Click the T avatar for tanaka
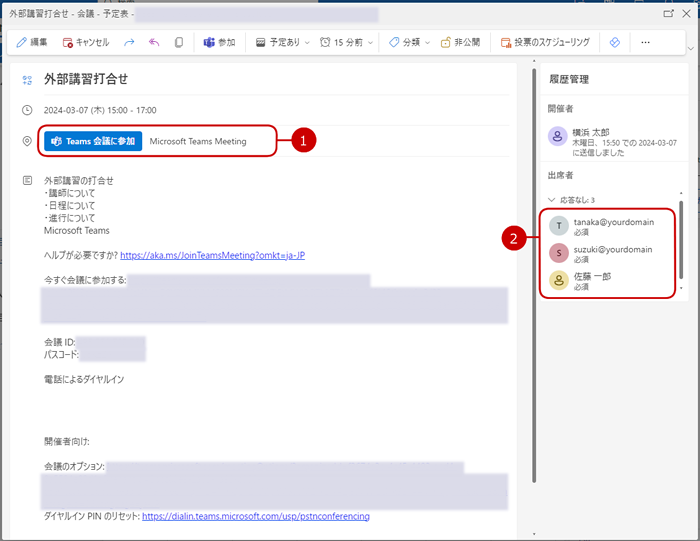Image resolution: width=700 pixels, height=541 pixels. [558, 226]
